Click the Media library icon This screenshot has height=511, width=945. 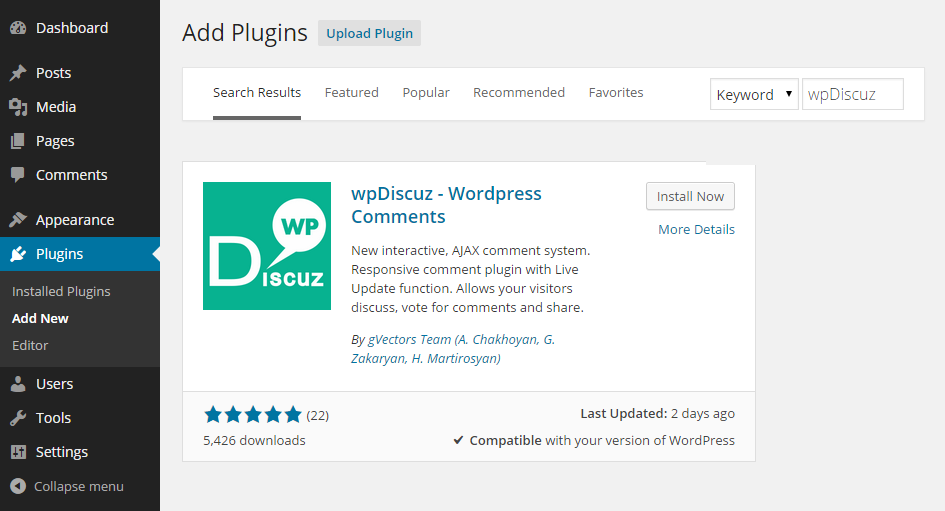coord(18,107)
